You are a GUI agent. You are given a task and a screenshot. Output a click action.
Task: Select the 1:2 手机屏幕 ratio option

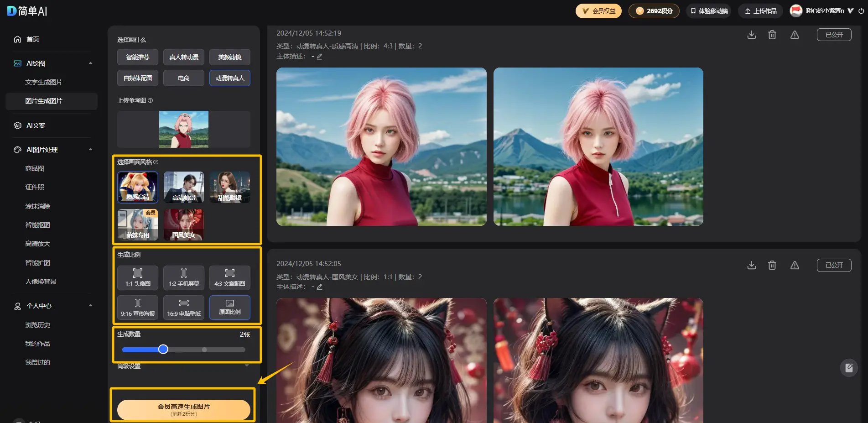click(184, 278)
